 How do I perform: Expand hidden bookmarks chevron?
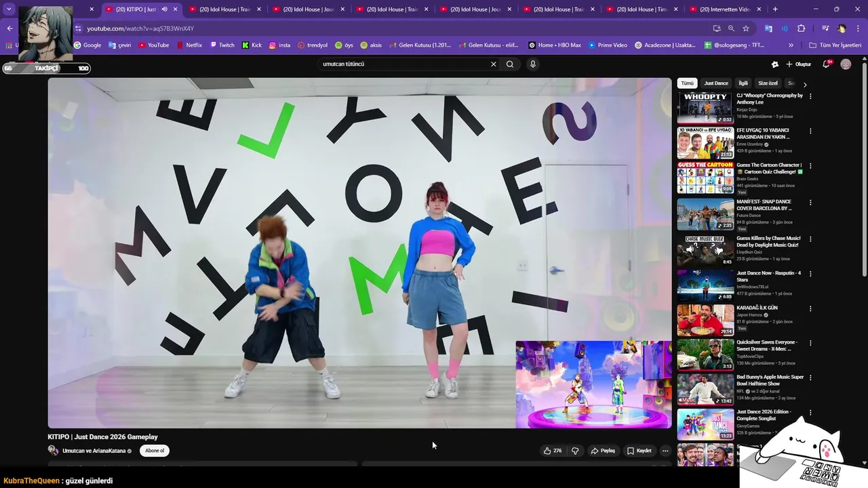click(791, 45)
